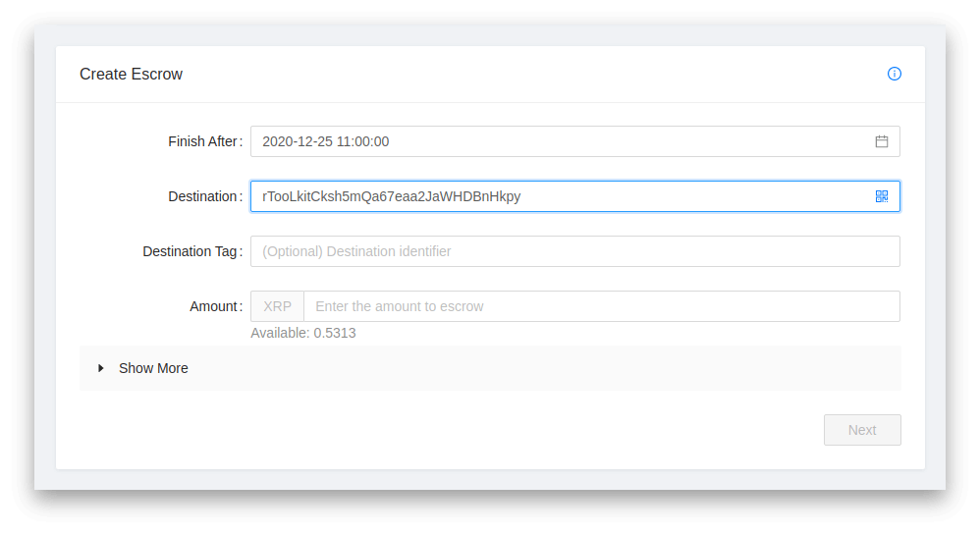Scan a QR code for the destination address

coord(881,196)
